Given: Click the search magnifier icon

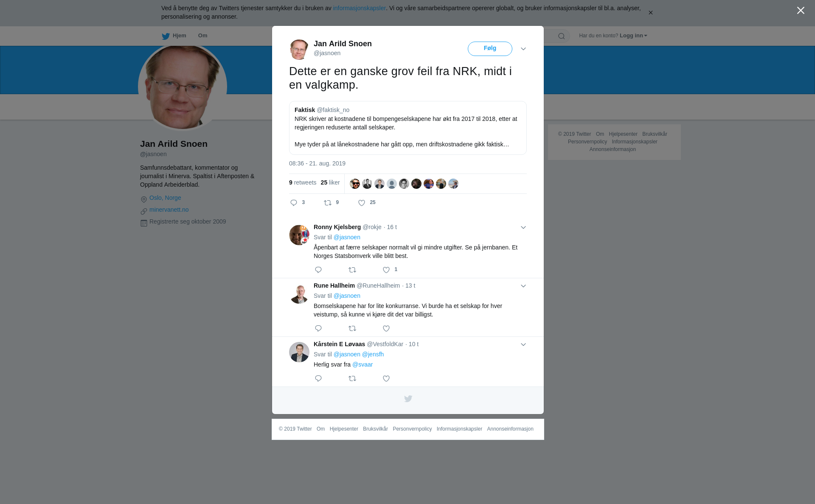Looking at the screenshot, I should pos(562,36).
